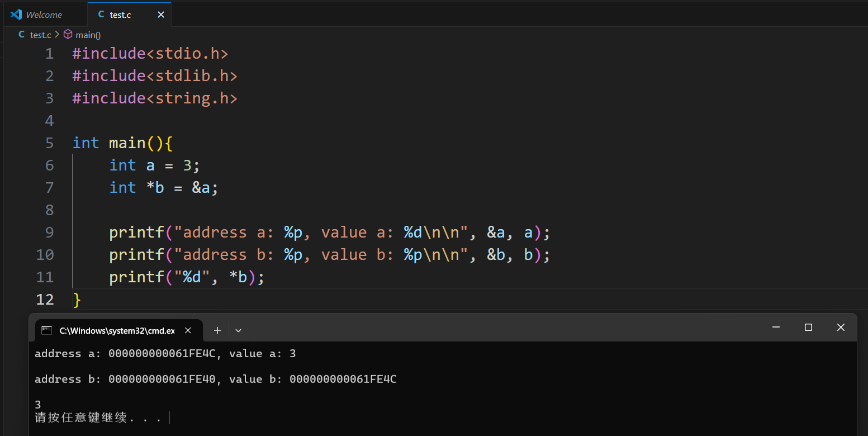The height and width of the screenshot is (436, 868).
Task: Click the C file icon in test.c tab
Action: [101, 15]
